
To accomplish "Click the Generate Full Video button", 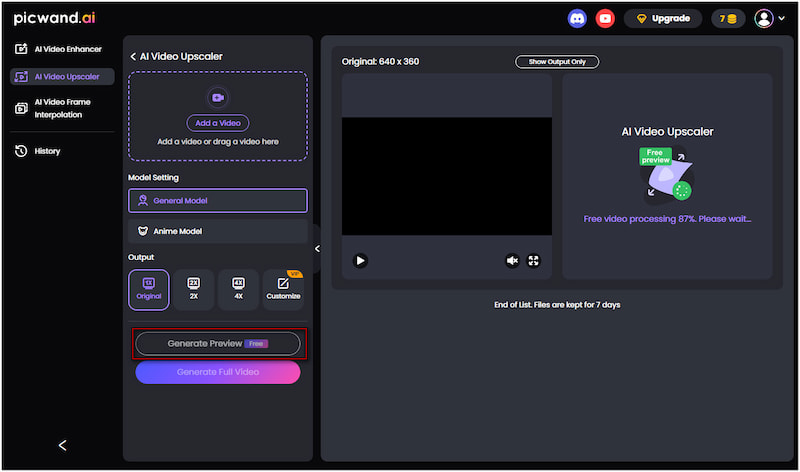I will point(218,372).
